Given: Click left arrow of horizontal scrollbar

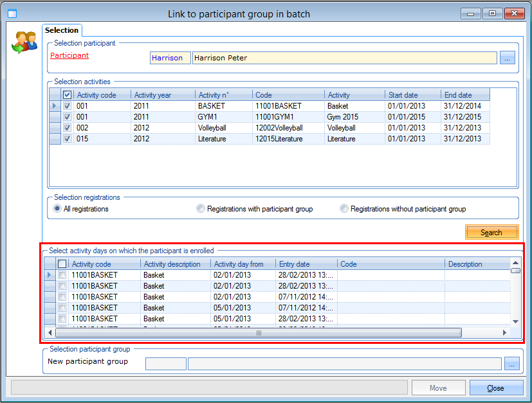Looking at the screenshot, I should [x=50, y=333].
